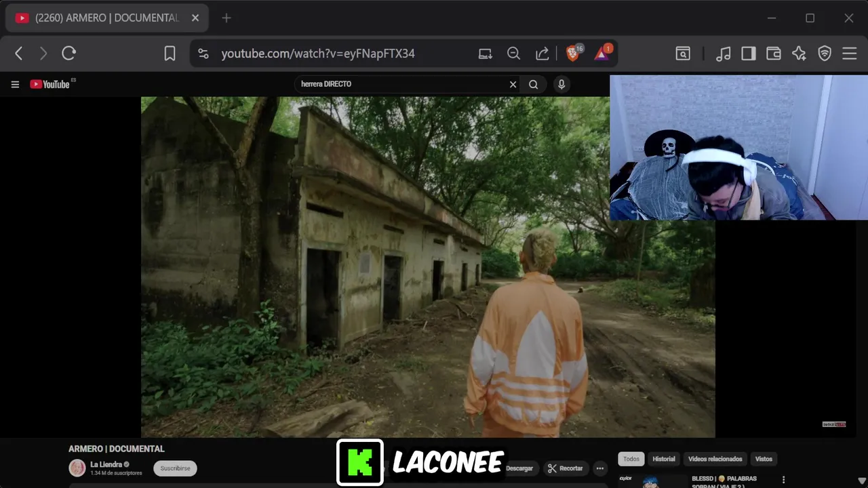Clear the YouTube search text

coord(513,84)
